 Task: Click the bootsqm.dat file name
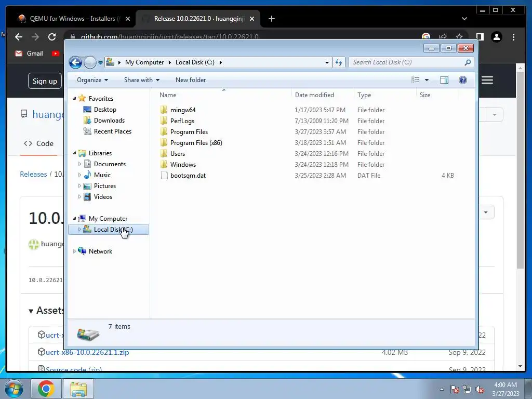[x=188, y=176]
